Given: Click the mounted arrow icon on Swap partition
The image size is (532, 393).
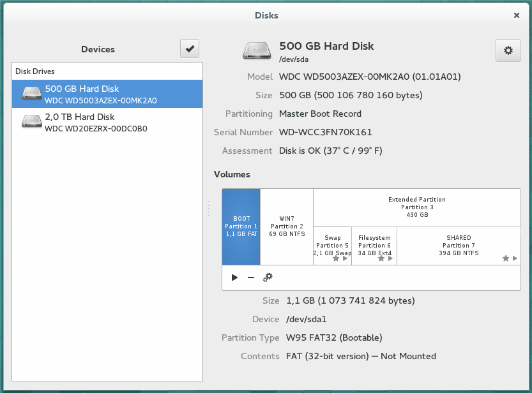Looking at the screenshot, I should (x=345, y=258).
